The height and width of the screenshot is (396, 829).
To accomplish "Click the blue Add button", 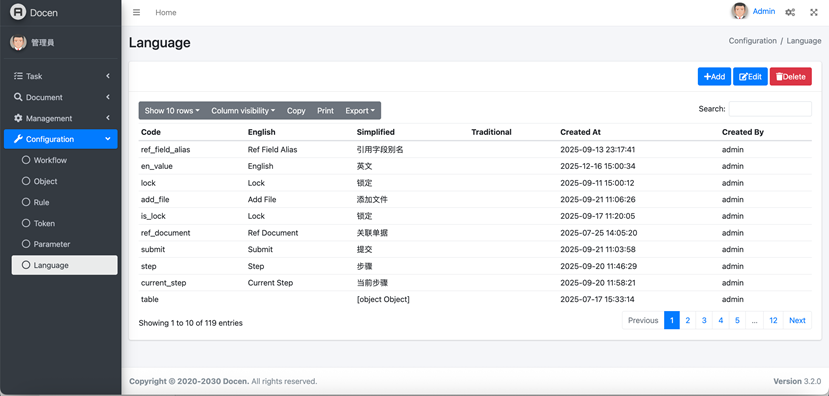I will [x=714, y=77].
